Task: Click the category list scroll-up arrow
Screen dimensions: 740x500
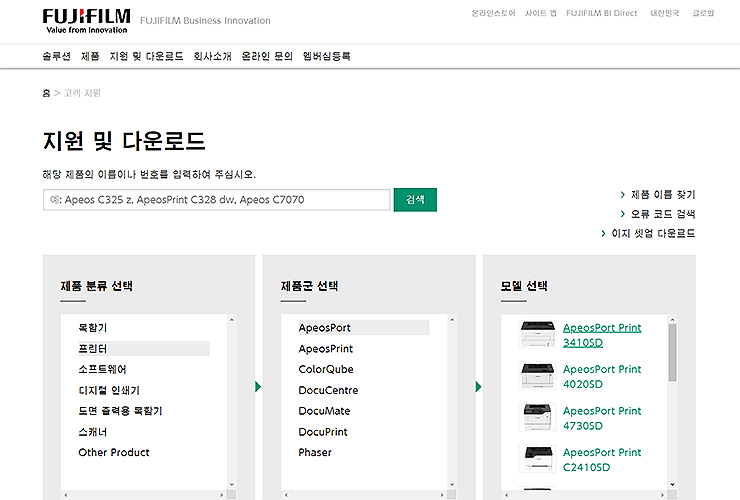Action: 232,320
